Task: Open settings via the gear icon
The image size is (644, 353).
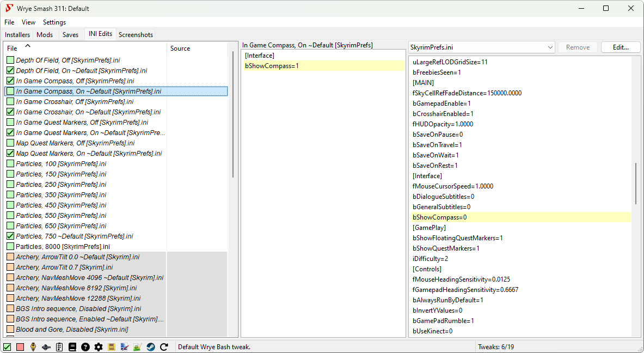Action: [99, 347]
